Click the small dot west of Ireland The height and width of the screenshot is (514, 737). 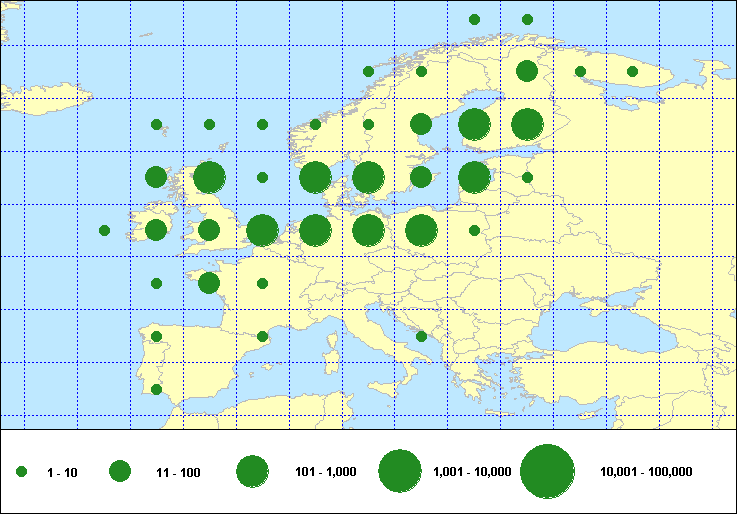point(104,230)
